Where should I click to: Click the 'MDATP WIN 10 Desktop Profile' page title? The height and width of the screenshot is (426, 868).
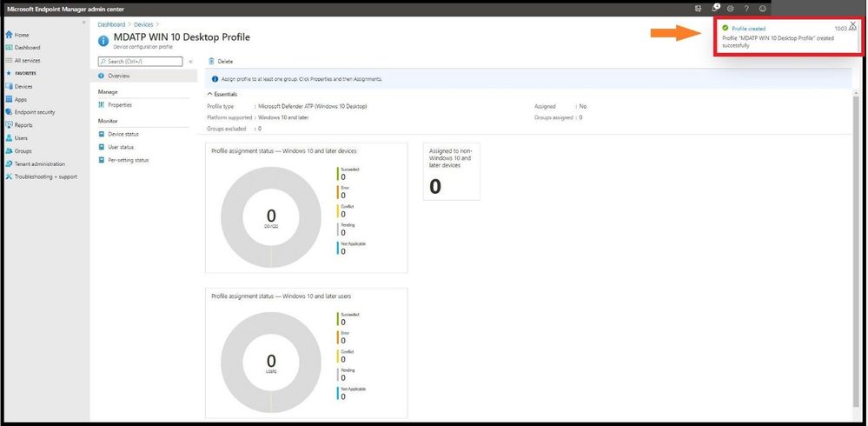point(182,37)
